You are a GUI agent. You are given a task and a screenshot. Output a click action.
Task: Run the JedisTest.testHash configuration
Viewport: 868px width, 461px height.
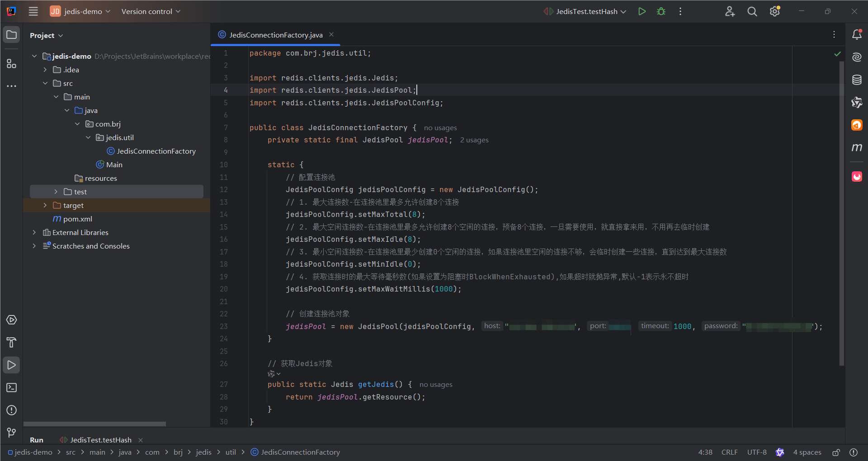642,11
